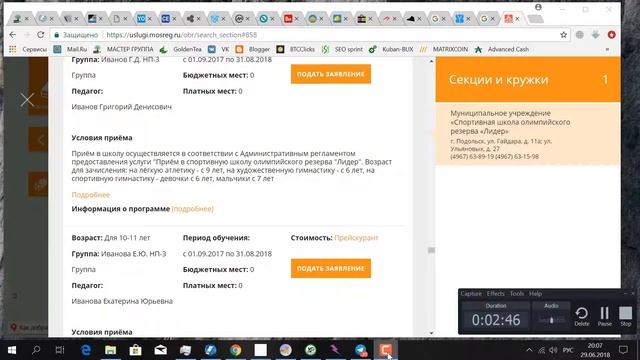Open the volume control in system tray

[553, 350]
